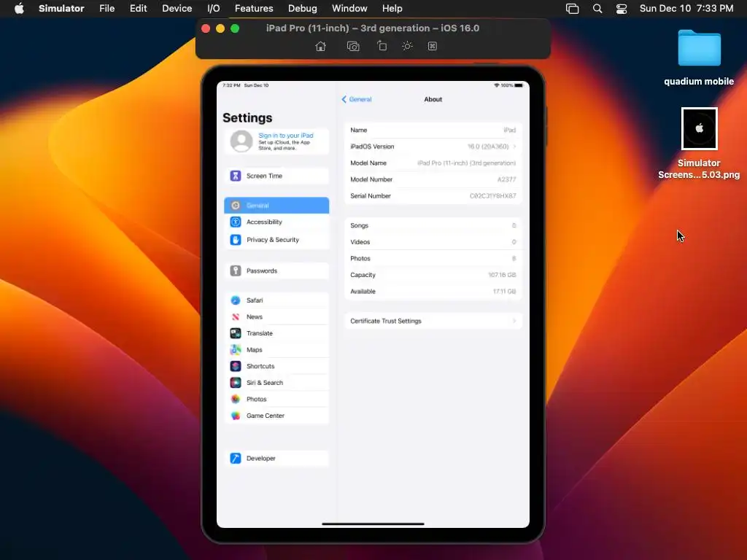Click the Serial Number row label
The image size is (747, 560).
(x=371, y=195)
